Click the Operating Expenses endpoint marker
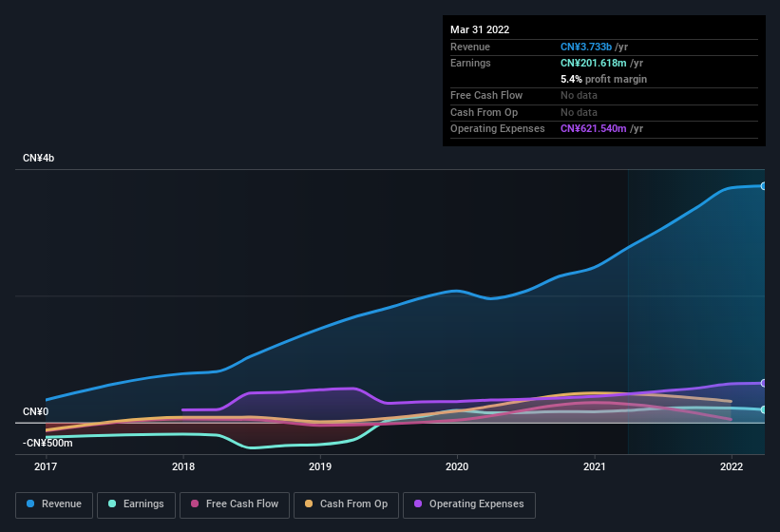Viewport: 780px width, 532px height. (x=764, y=383)
